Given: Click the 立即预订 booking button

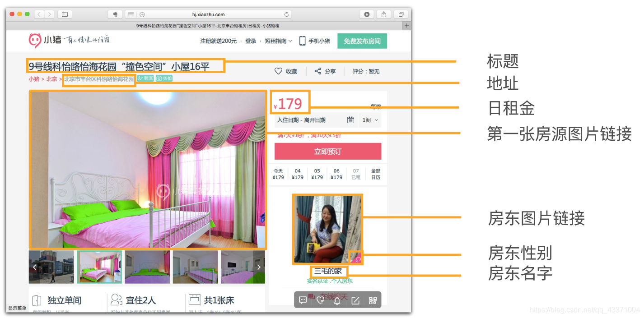Looking at the screenshot, I should (x=328, y=152).
